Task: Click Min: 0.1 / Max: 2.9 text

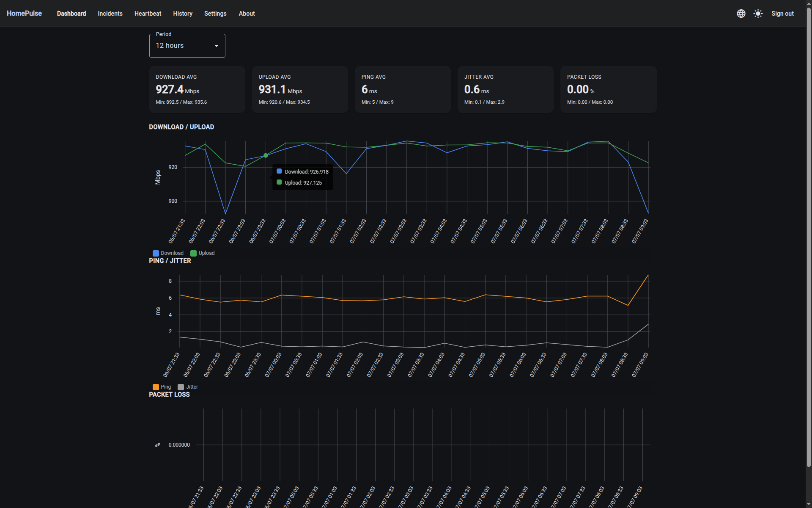Action: pyautogui.click(x=484, y=102)
